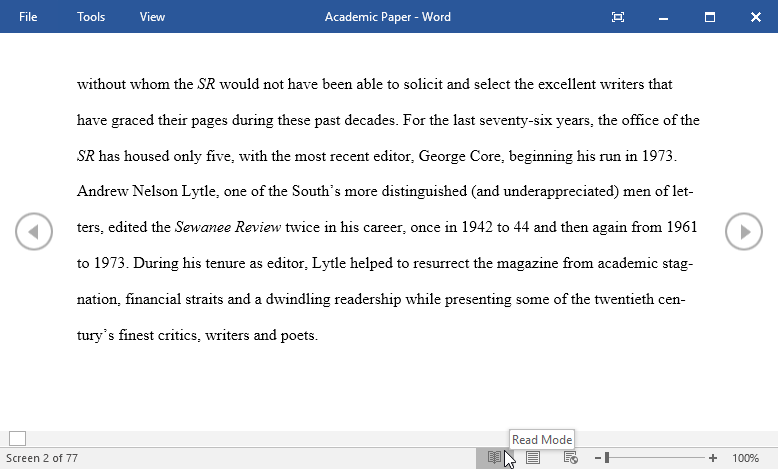Go to the previous screen using left arrow
This screenshot has height=469, width=778.
[33, 232]
